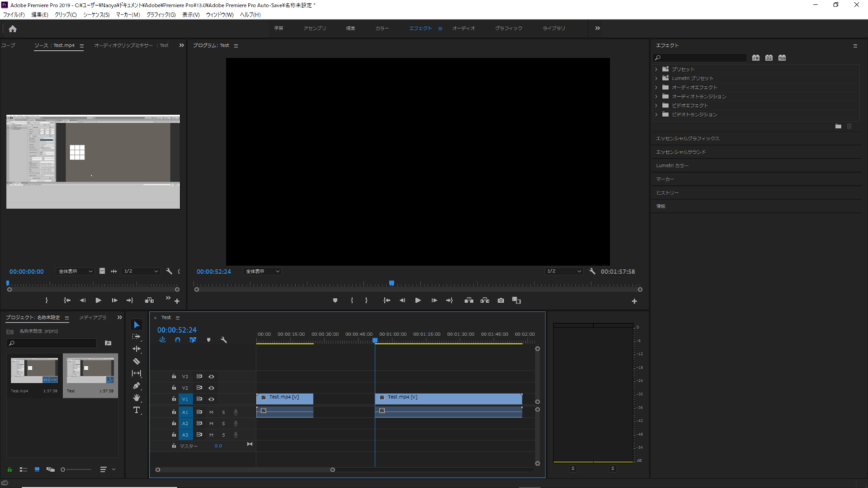Toggle V2 track visibility eye
The height and width of the screenshot is (488, 868).
click(211, 388)
